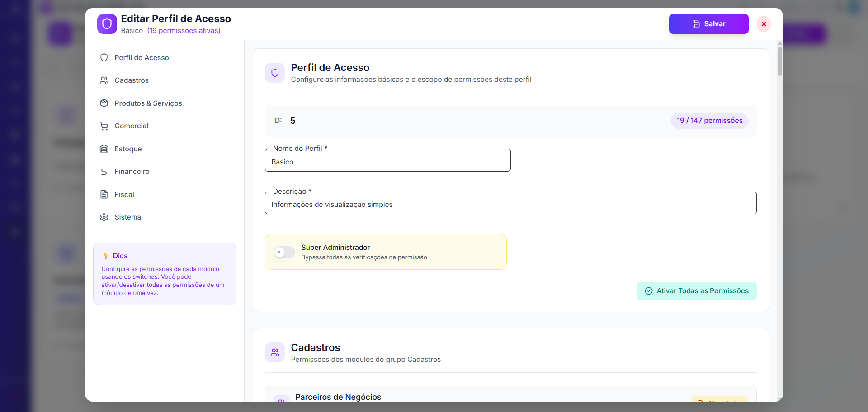The height and width of the screenshot is (412, 868).
Task: Click the ID value 5
Action: (292, 121)
